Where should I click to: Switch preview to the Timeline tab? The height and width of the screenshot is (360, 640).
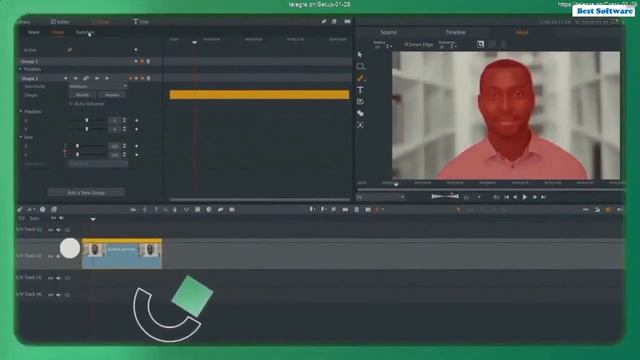[x=455, y=32]
